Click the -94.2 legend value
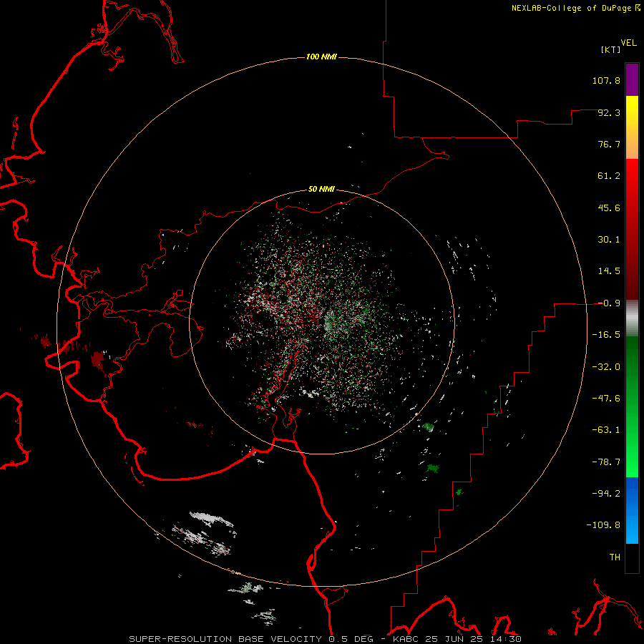644x644 pixels. point(606,493)
